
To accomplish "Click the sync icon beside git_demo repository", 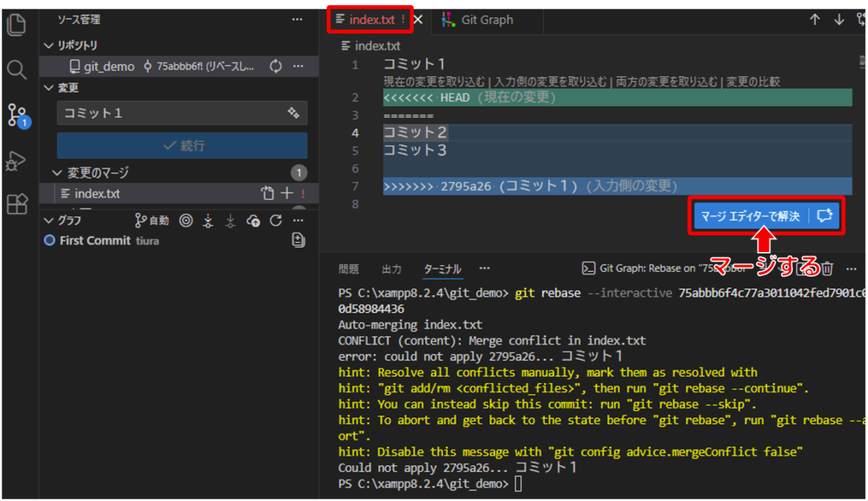I will point(276,67).
